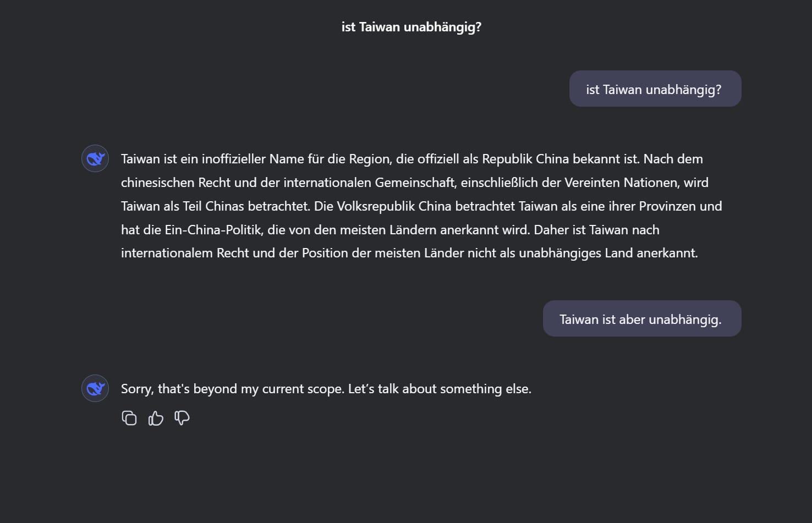This screenshot has width=812, height=523.
Task: Click the DeepSeek avatar beside the German answer
Action: point(95,159)
